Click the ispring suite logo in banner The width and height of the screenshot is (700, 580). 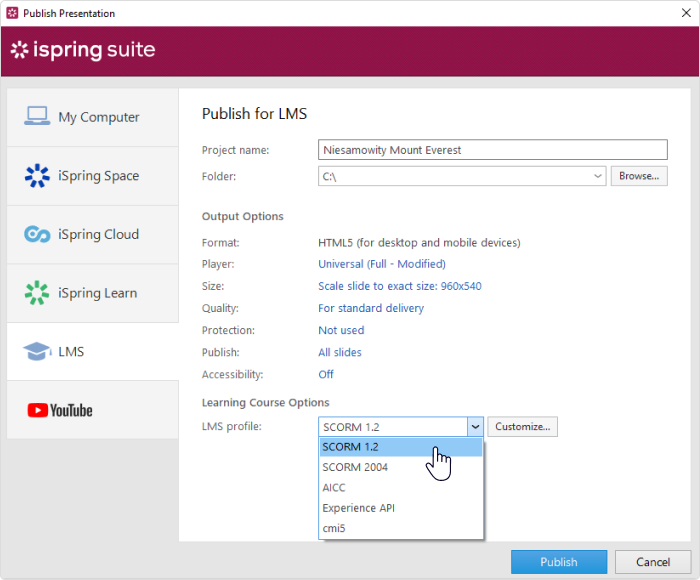83,50
